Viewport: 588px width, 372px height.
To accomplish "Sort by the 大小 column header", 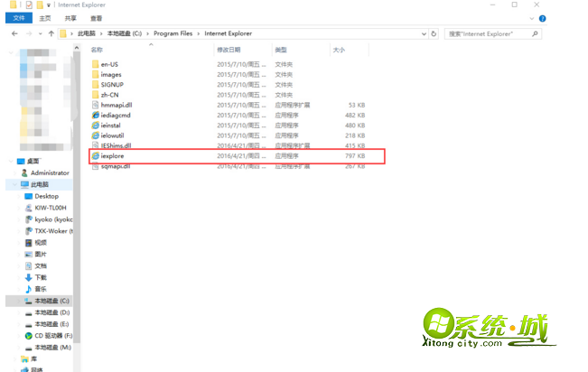I will (x=339, y=50).
